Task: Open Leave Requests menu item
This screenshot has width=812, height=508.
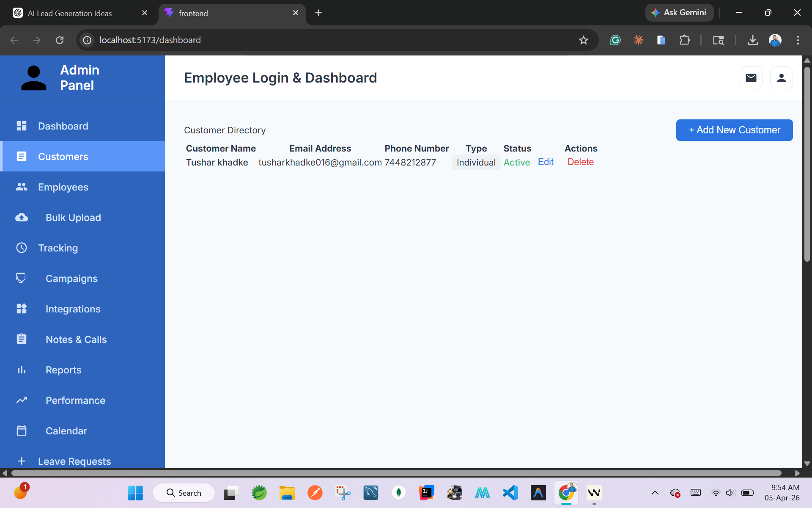Action: pos(82,461)
